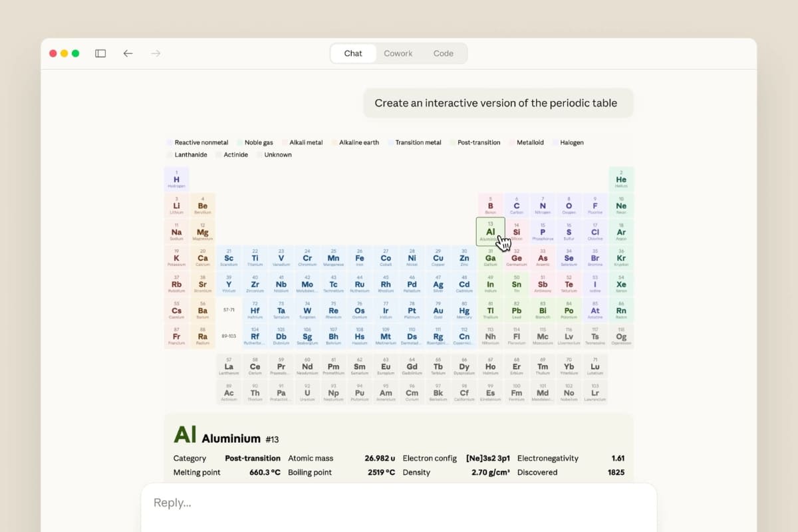This screenshot has height=532, width=798.
Task: Toggle the Noble gas legend filter
Action: click(254, 142)
